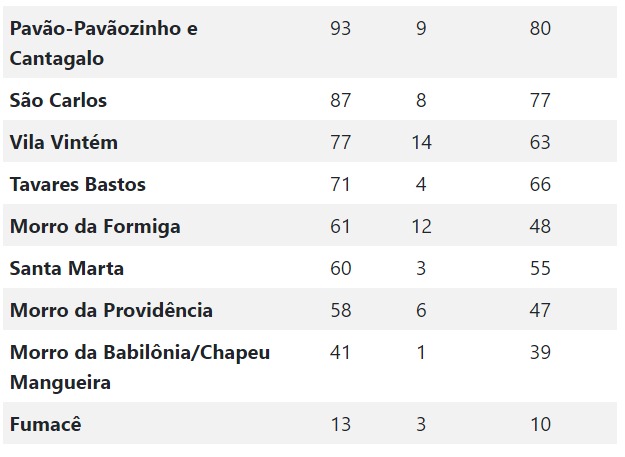
Task: Select value 66 in Tavares Bastos row
Action: 540,184
